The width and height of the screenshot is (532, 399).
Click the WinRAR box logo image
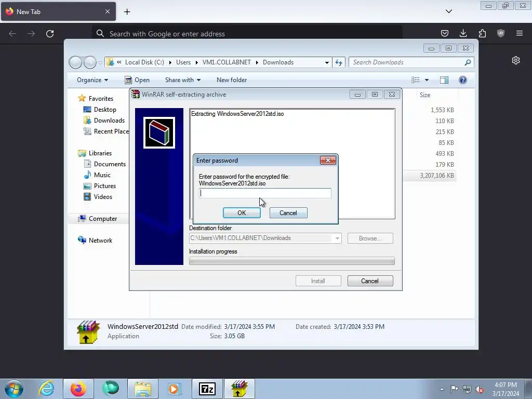pos(159,132)
